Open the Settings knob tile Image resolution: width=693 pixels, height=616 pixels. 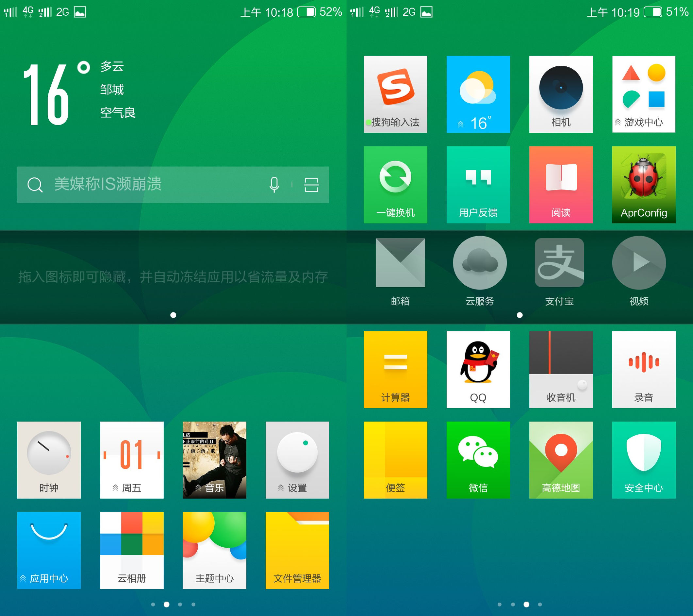click(x=297, y=460)
